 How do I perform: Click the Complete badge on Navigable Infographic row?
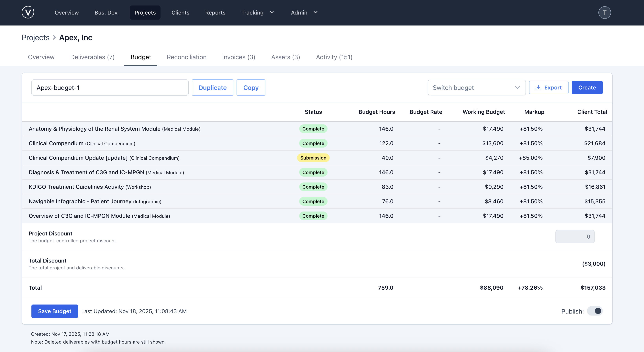(313, 201)
